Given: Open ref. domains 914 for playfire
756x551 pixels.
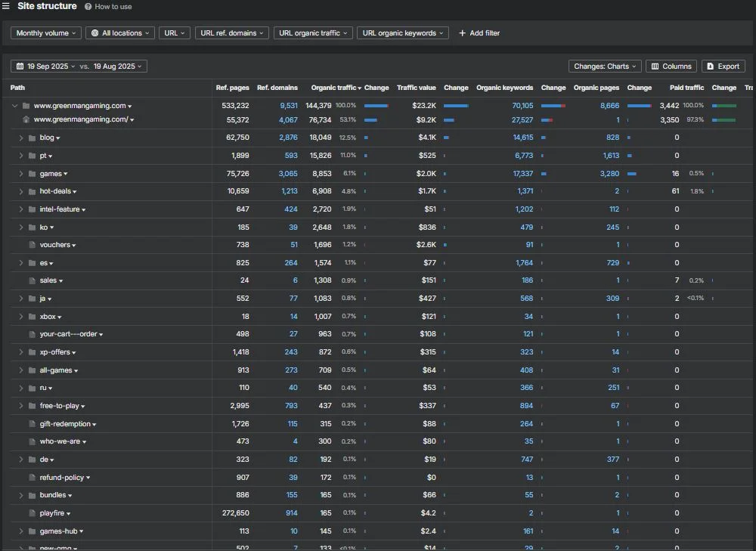Looking at the screenshot, I should (x=292, y=513).
